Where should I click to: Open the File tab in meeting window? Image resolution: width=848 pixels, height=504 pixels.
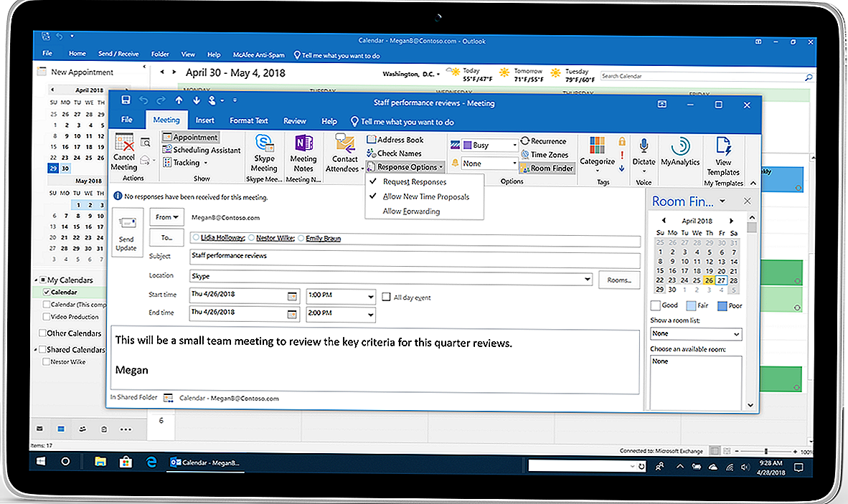(x=126, y=120)
